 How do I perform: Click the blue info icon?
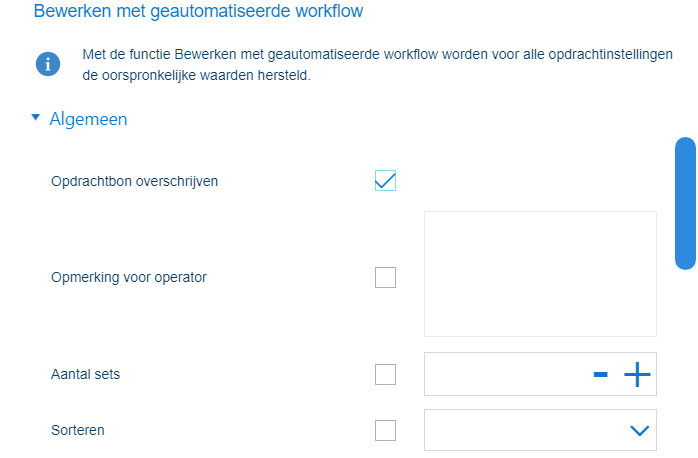point(48,64)
